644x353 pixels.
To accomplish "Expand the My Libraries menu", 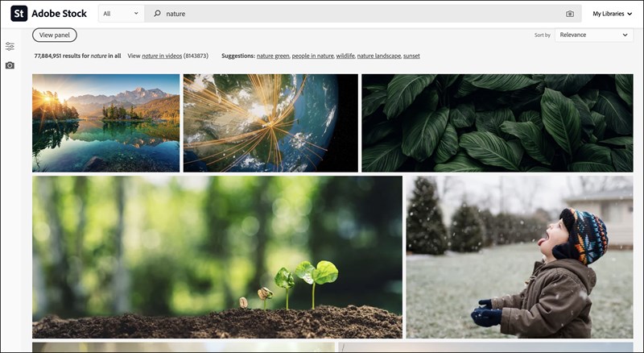I will pyautogui.click(x=612, y=14).
